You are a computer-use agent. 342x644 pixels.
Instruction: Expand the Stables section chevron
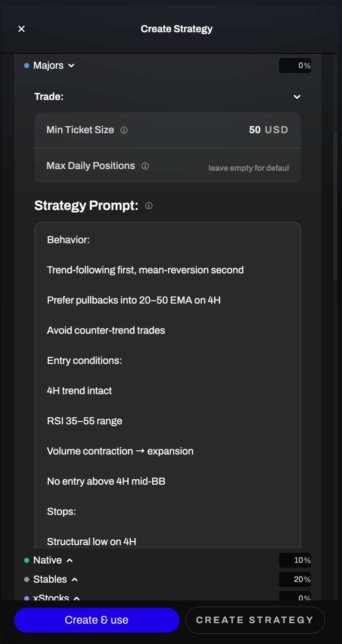coord(75,579)
